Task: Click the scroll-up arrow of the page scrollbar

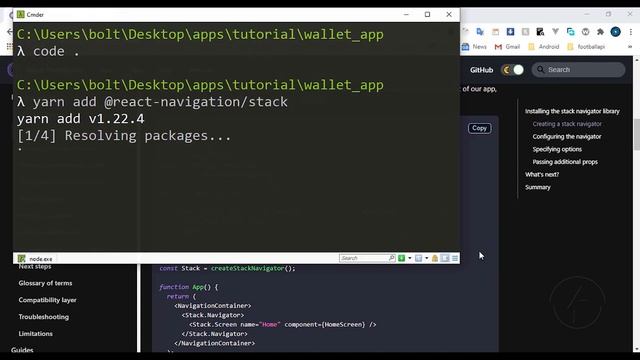Action: click(636, 60)
